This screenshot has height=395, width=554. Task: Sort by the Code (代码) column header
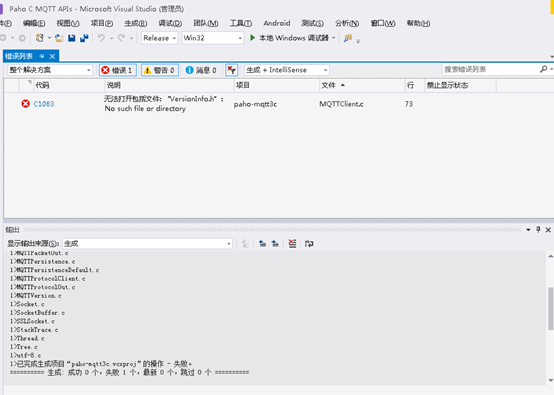69,86
